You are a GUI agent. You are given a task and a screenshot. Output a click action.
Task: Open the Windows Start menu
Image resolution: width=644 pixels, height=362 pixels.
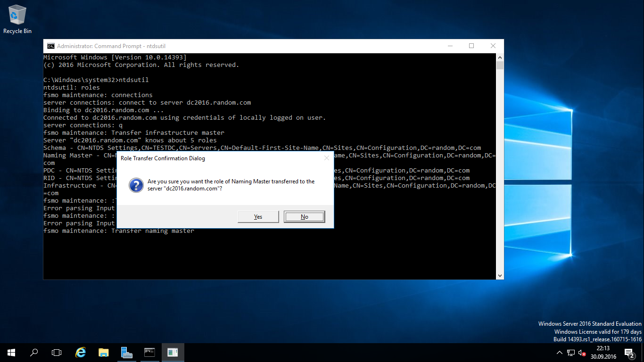click(11, 352)
